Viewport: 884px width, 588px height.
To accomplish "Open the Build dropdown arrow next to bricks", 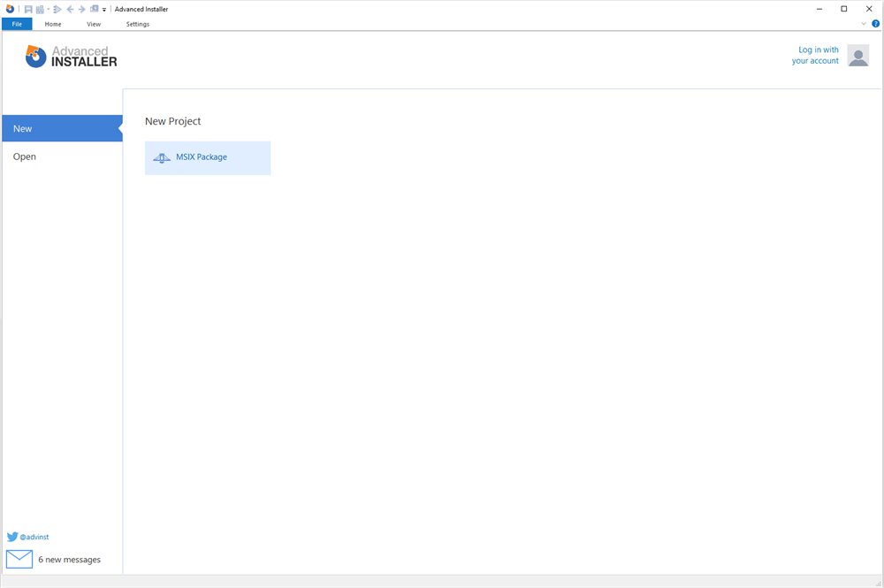I will click(49, 9).
